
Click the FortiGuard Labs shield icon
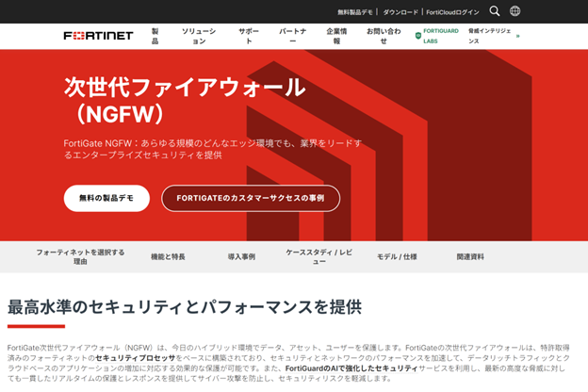[x=418, y=36]
